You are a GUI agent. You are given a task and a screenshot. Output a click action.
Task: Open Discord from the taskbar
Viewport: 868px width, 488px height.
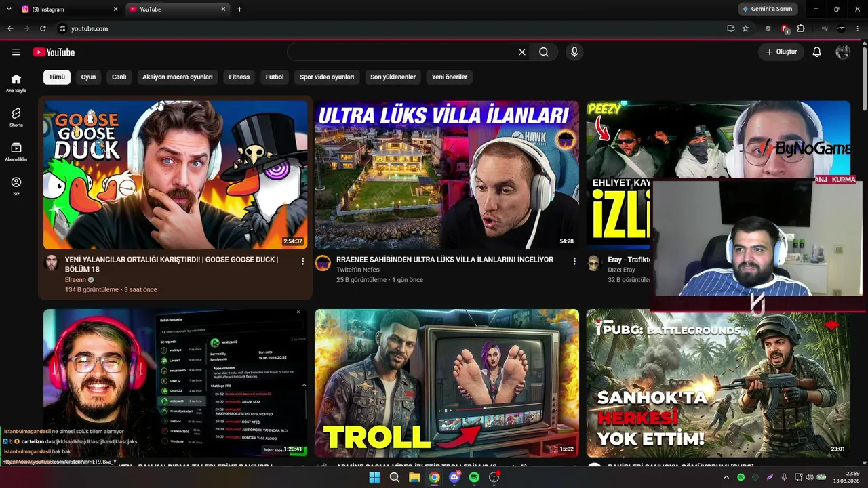(454, 477)
